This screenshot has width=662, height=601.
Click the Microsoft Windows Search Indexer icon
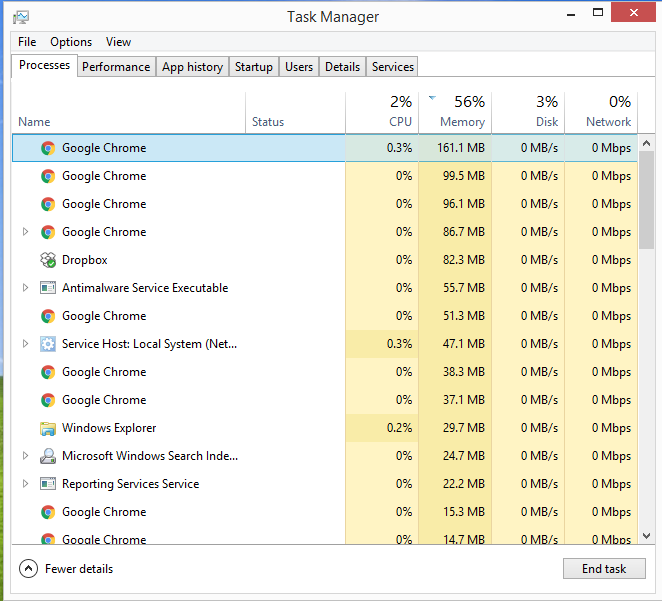pyautogui.click(x=47, y=456)
